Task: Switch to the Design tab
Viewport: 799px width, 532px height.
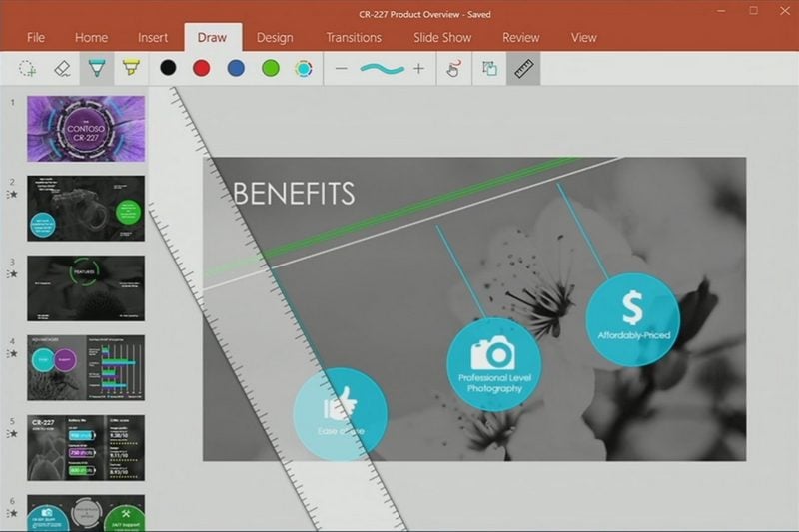Action: (275, 37)
